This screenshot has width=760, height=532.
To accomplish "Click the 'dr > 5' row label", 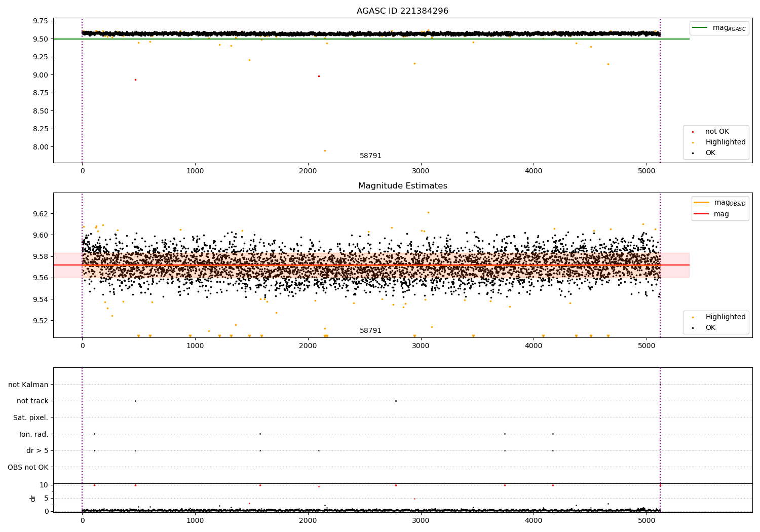I will 37,451.
